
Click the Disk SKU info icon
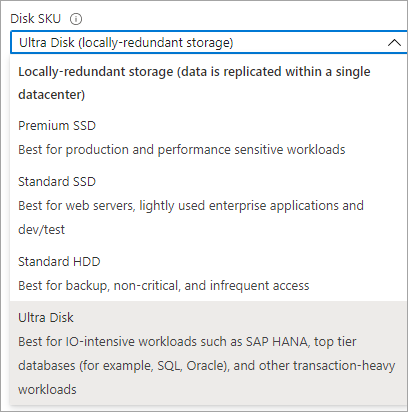click(76, 19)
